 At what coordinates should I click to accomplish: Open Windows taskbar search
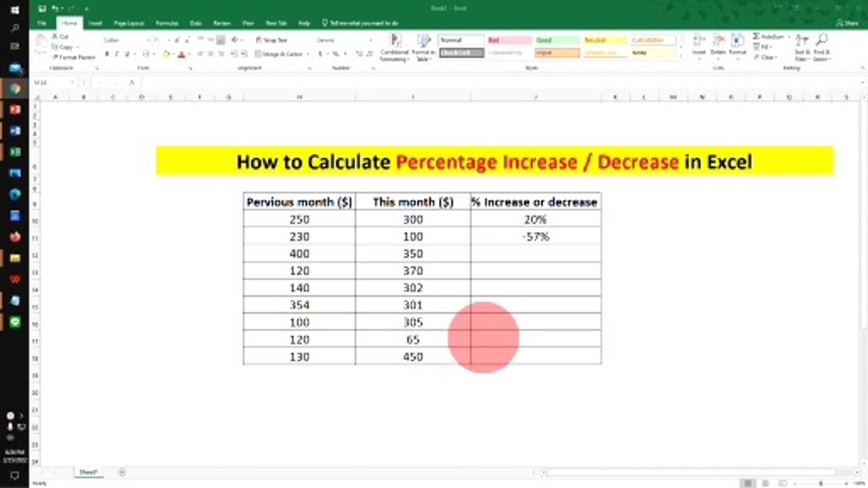14,28
